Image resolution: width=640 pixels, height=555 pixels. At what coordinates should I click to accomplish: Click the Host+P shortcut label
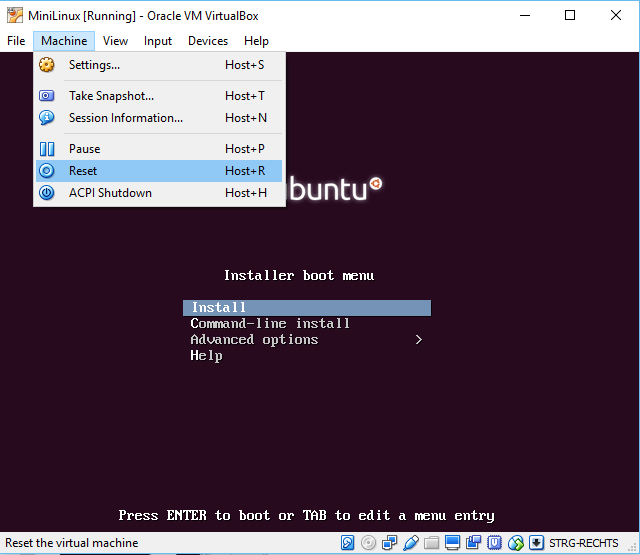[x=245, y=149]
